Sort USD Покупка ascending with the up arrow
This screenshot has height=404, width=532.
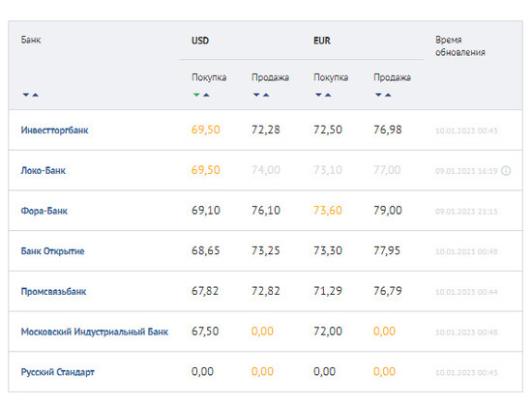tap(206, 95)
